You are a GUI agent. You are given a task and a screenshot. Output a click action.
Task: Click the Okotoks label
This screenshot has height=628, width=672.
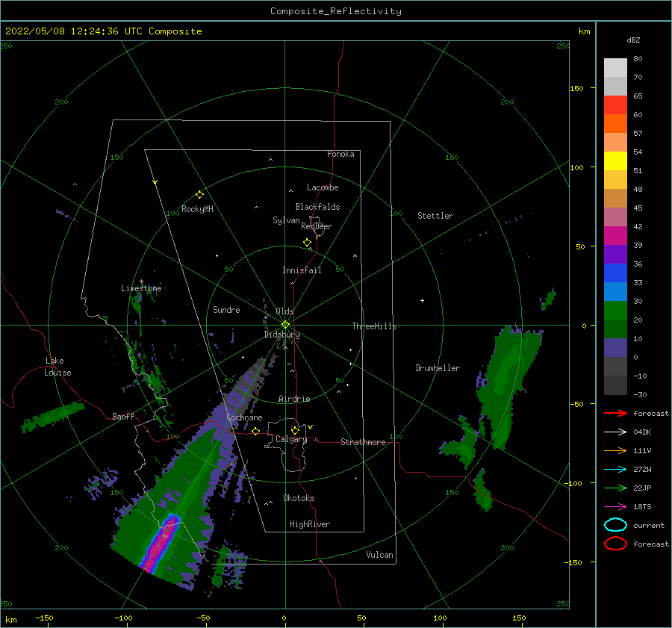(x=299, y=498)
